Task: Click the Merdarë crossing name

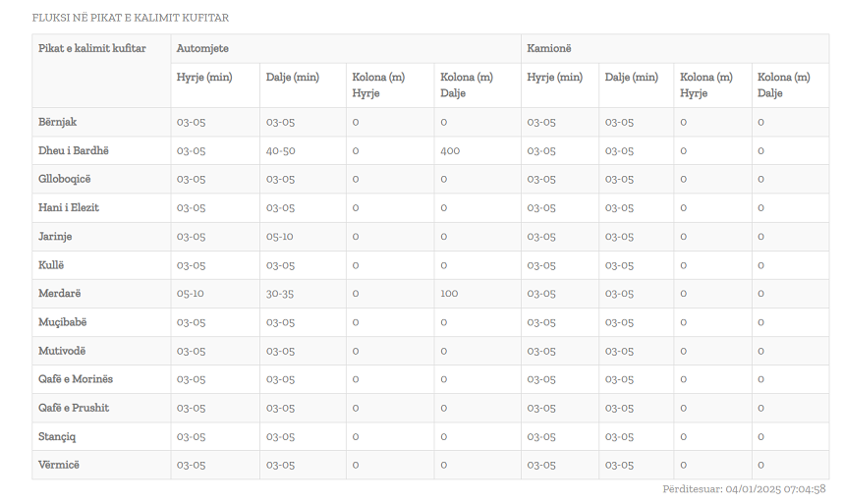Action: coord(59,294)
